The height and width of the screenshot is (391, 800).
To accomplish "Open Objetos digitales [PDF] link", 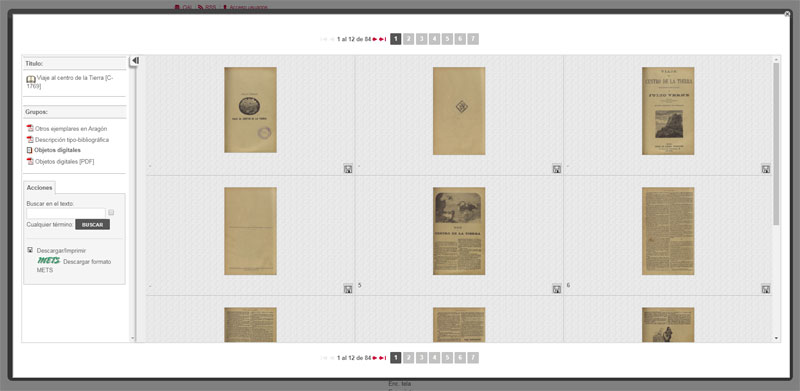I will pos(64,161).
